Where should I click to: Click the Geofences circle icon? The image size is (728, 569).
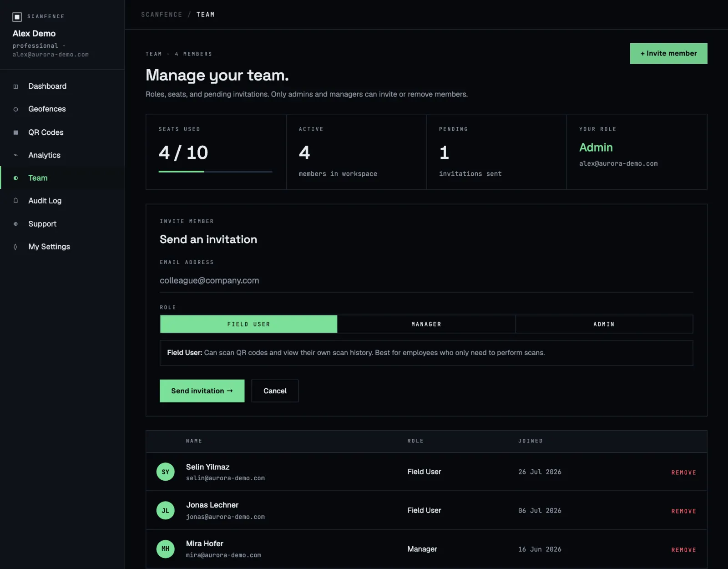pyautogui.click(x=16, y=109)
